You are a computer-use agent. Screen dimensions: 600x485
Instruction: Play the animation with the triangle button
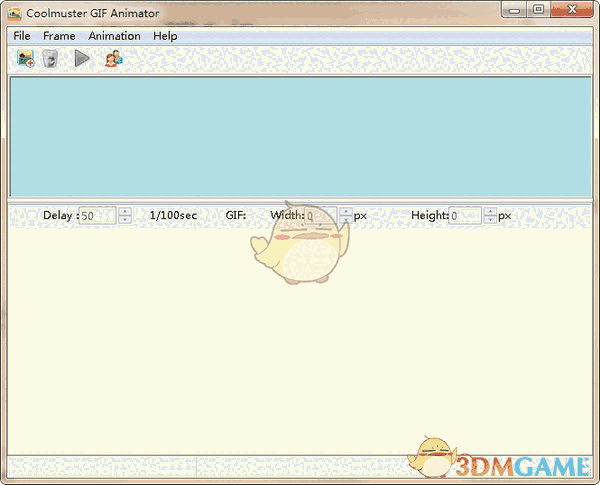point(82,58)
